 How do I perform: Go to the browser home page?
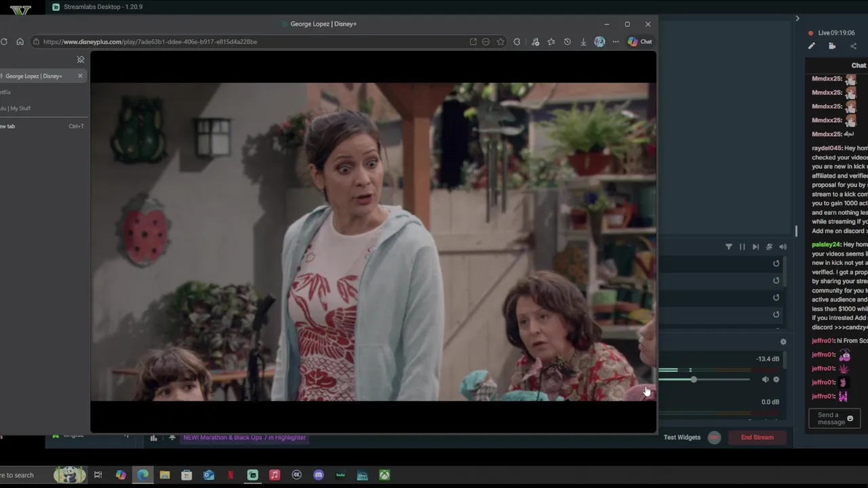(20, 41)
